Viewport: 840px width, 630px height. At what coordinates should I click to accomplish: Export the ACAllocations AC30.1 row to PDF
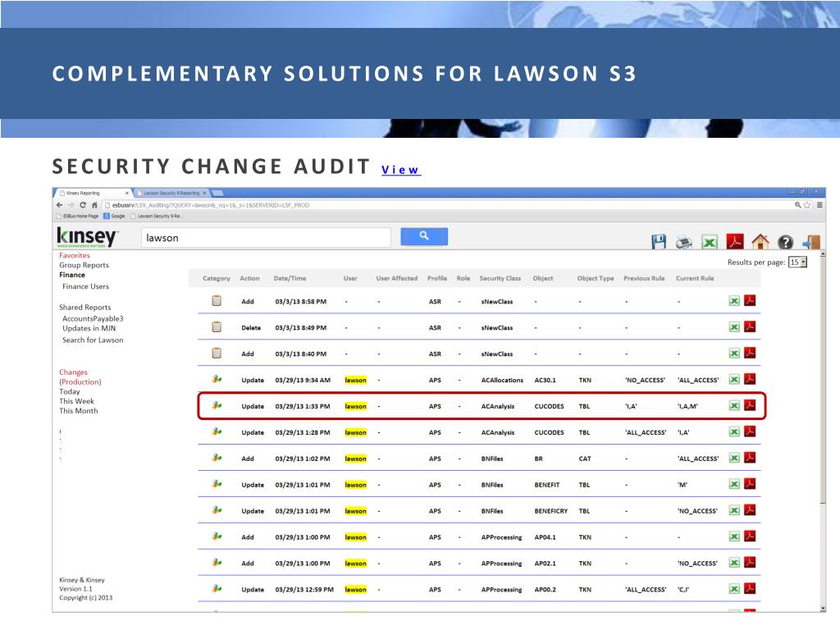pos(750,379)
